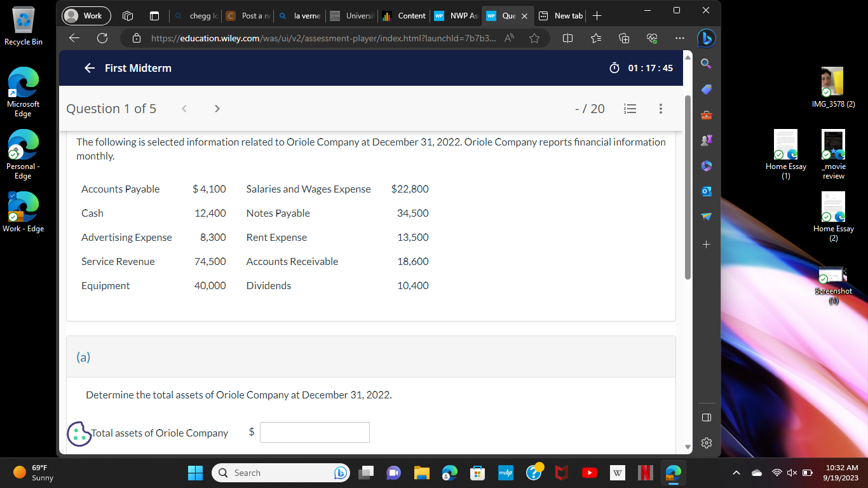The image size is (868, 488).
Task: Open the tab actions menu icon
Action: [154, 16]
